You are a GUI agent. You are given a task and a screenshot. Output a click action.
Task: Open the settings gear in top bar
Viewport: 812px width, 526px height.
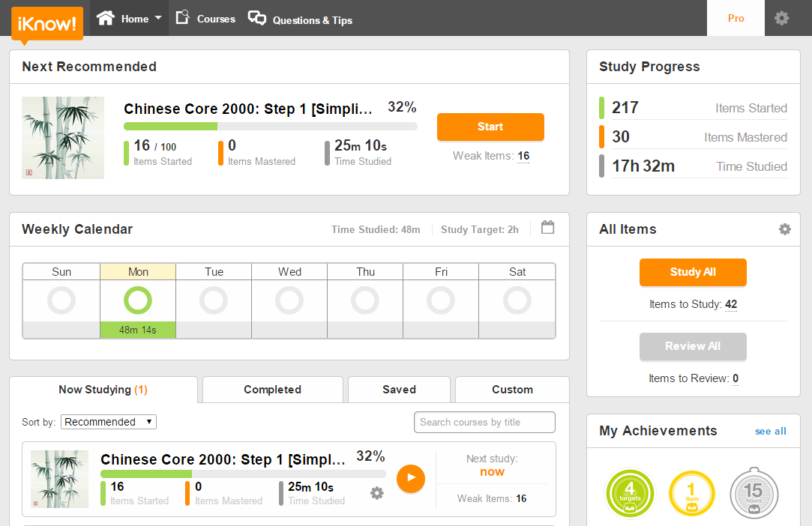point(781,19)
